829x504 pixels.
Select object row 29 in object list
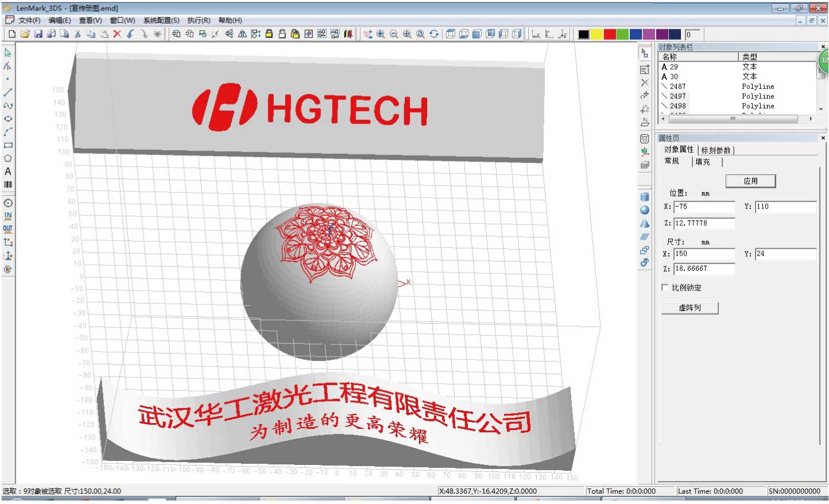click(x=737, y=67)
